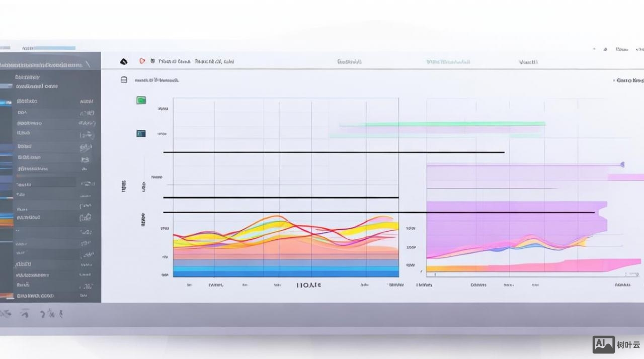
Task: Select the green legend icon beside chart
Action: point(141,101)
